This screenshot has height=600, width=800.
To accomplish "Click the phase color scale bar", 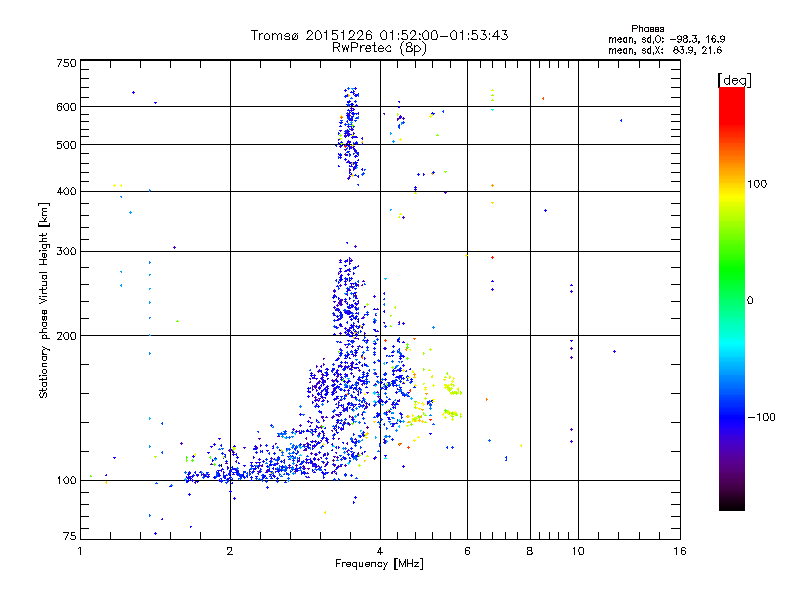I will (x=732, y=298).
